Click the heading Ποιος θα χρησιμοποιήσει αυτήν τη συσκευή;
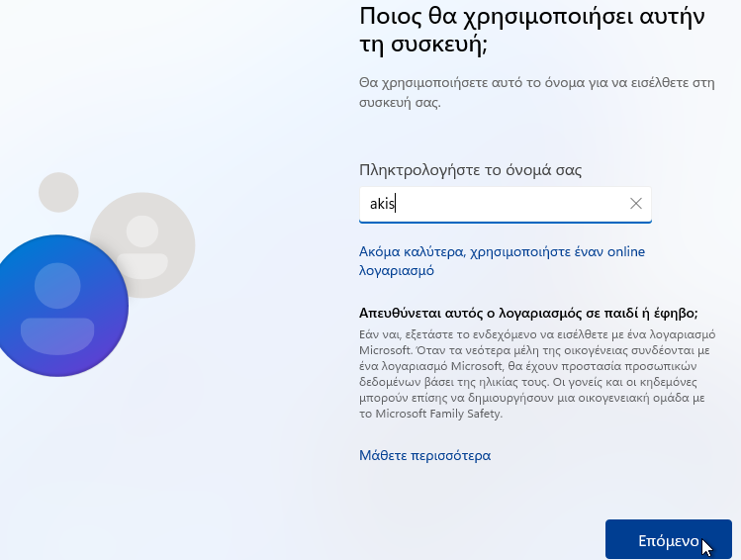741x560 pixels. [531, 31]
